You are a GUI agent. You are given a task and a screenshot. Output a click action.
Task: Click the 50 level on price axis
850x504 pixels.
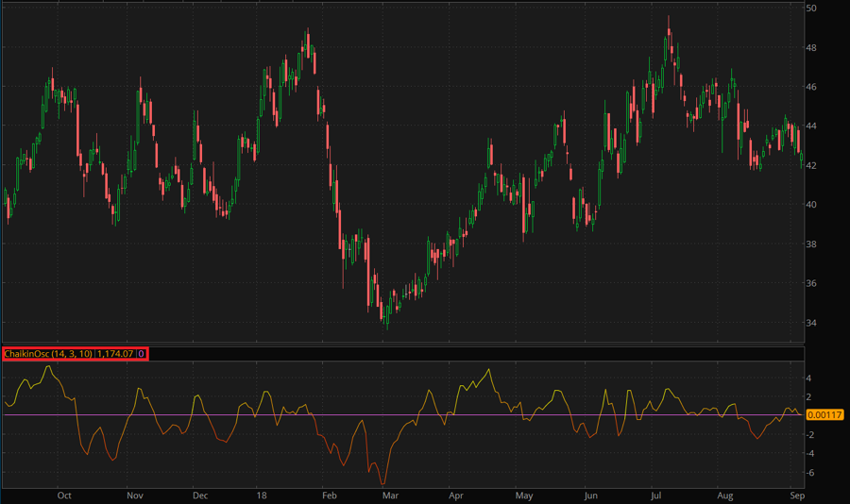[811, 8]
